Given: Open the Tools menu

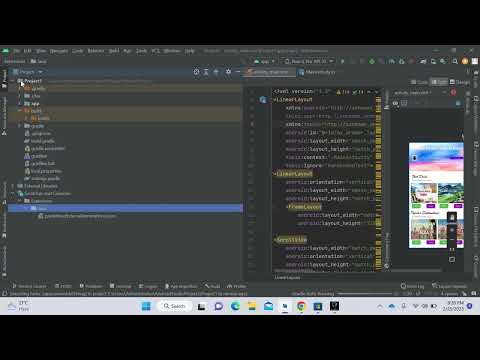Looking at the screenshot, I should [x=141, y=51].
